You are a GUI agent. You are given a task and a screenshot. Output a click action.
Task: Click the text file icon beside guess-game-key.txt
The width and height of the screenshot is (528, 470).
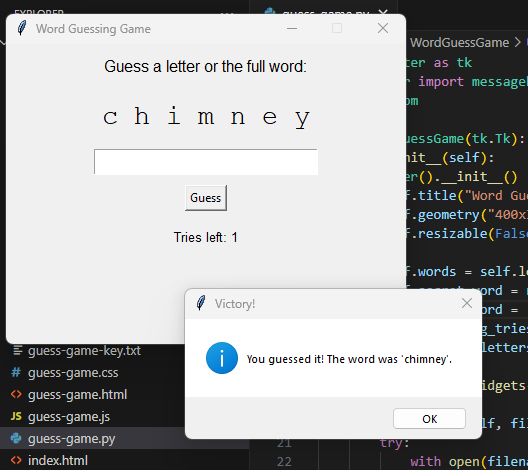click(17, 350)
